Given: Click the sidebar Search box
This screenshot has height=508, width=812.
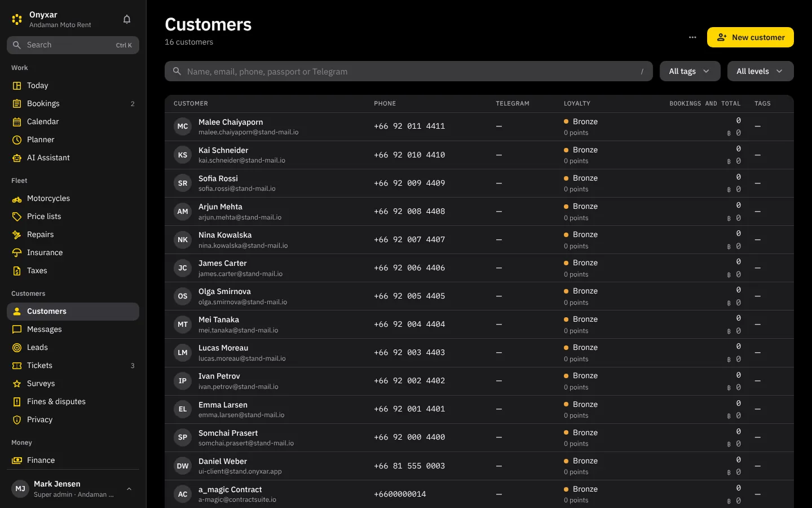Looking at the screenshot, I should pos(73,45).
